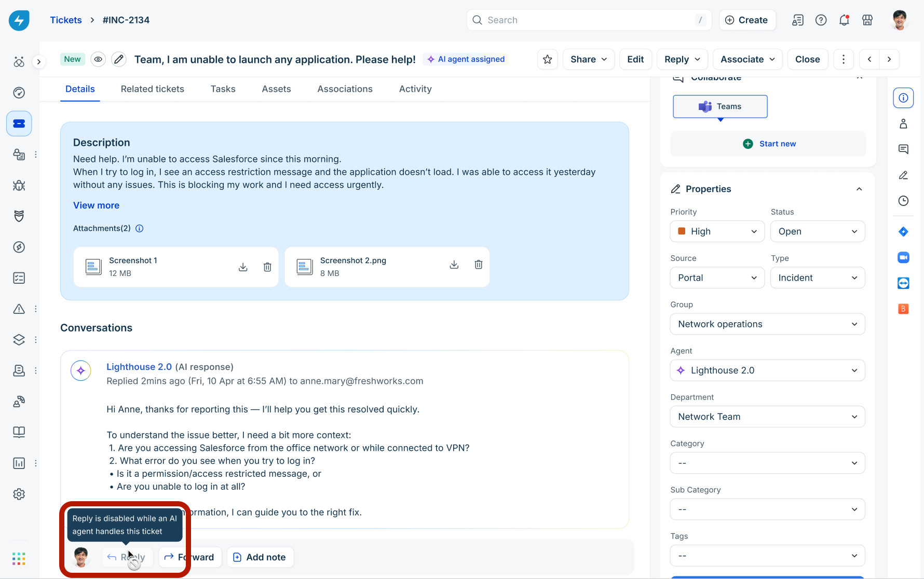
Task: Open the TeamViewer app in right rail
Action: [904, 283]
